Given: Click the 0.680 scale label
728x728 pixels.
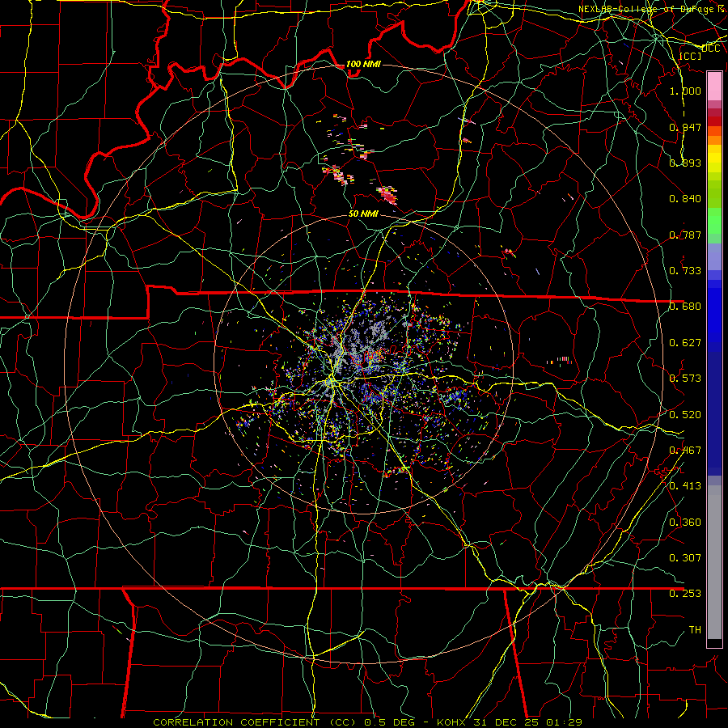Looking at the screenshot, I should click(685, 306).
